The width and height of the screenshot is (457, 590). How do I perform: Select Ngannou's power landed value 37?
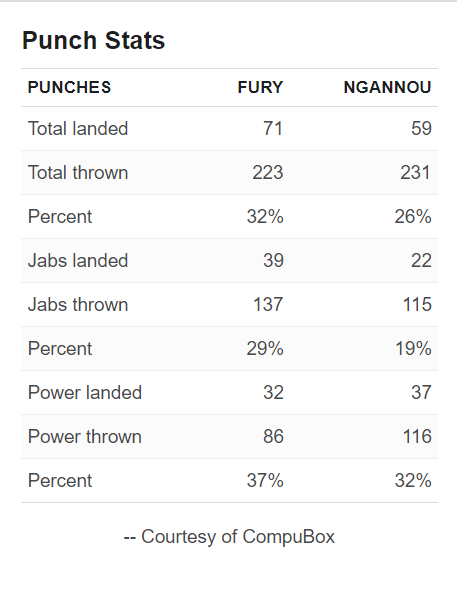coord(421,392)
